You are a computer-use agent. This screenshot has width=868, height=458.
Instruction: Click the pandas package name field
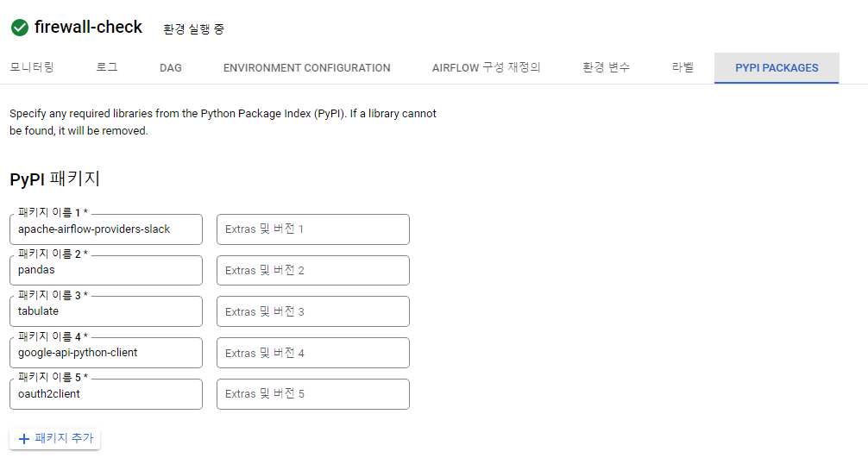(x=106, y=271)
